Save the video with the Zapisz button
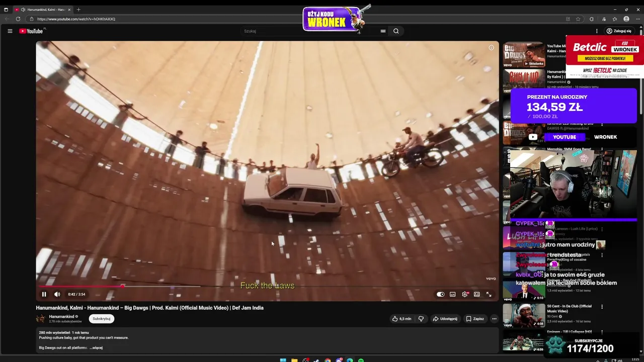644x362 pixels. [x=475, y=318]
